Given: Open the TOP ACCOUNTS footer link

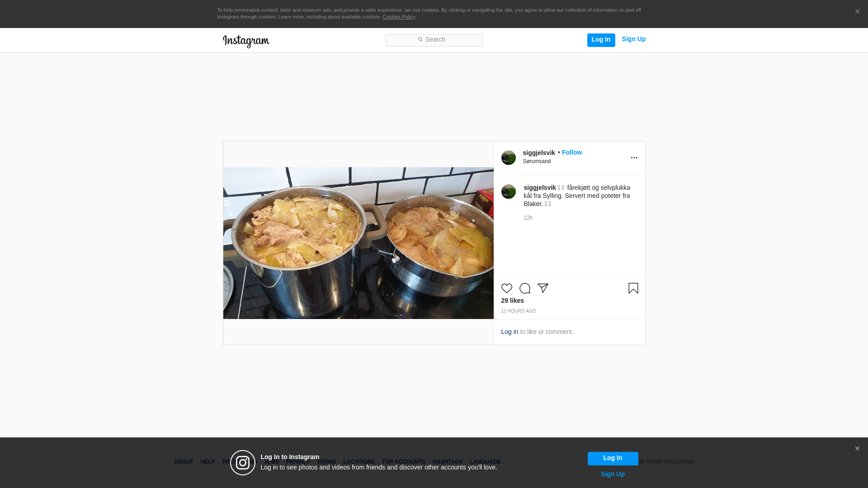Looking at the screenshot, I should click(x=403, y=462).
